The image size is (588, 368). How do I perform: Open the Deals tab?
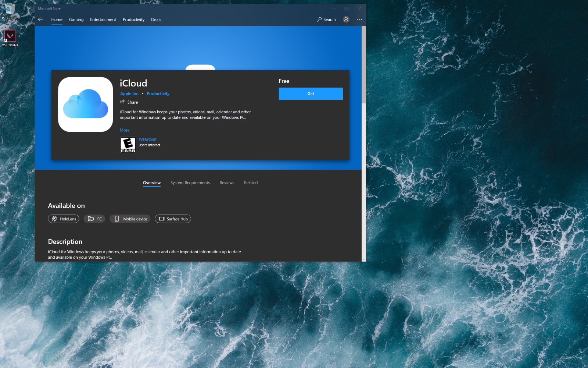coord(156,20)
